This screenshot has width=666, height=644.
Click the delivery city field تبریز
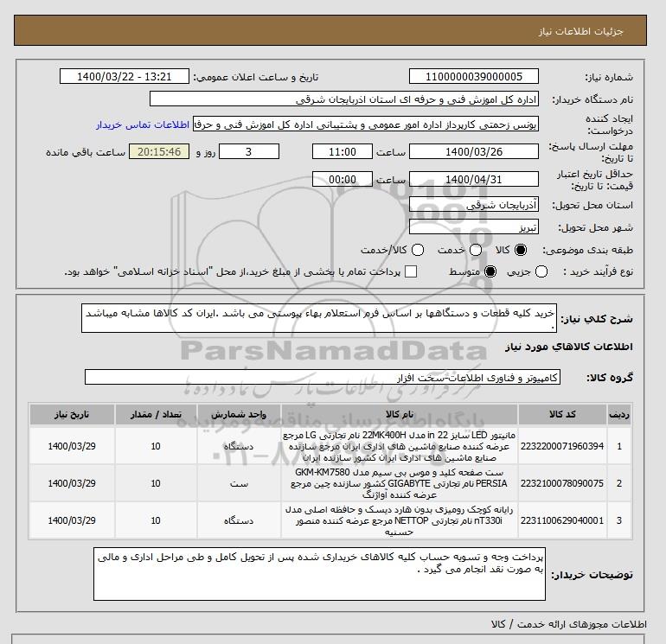474,227
